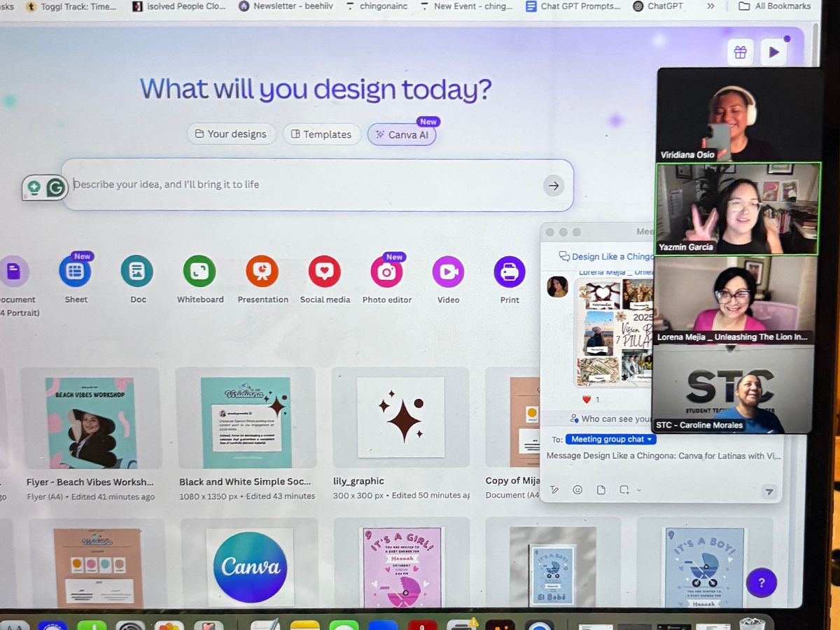Viewport: 840px width, 630px height.
Task: Open the emoji picker in Zoom chat
Action: (x=577, y=490)
